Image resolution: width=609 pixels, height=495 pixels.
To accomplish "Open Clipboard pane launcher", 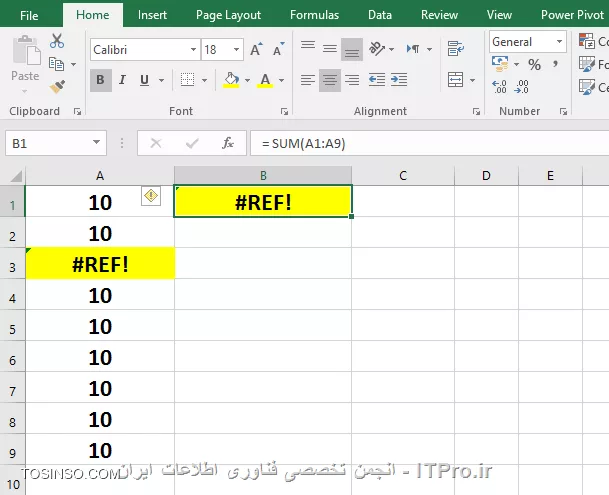I will click(x=77, y=112).
